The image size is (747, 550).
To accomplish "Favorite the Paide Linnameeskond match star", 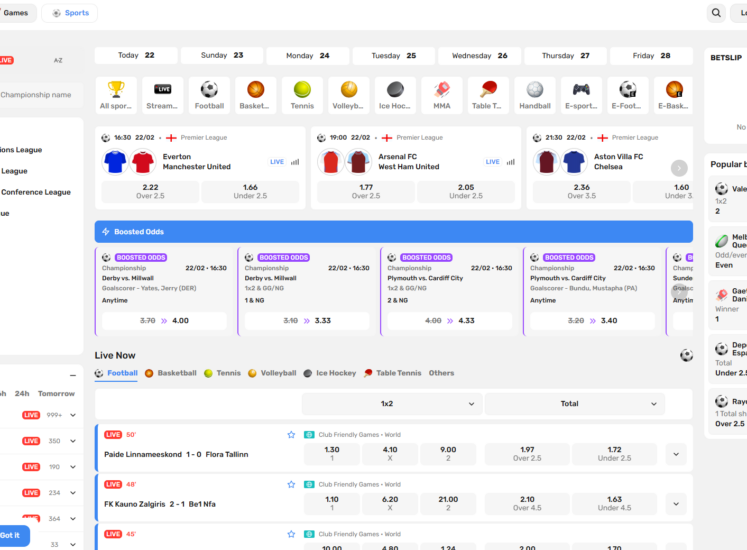I will (291, 435).
